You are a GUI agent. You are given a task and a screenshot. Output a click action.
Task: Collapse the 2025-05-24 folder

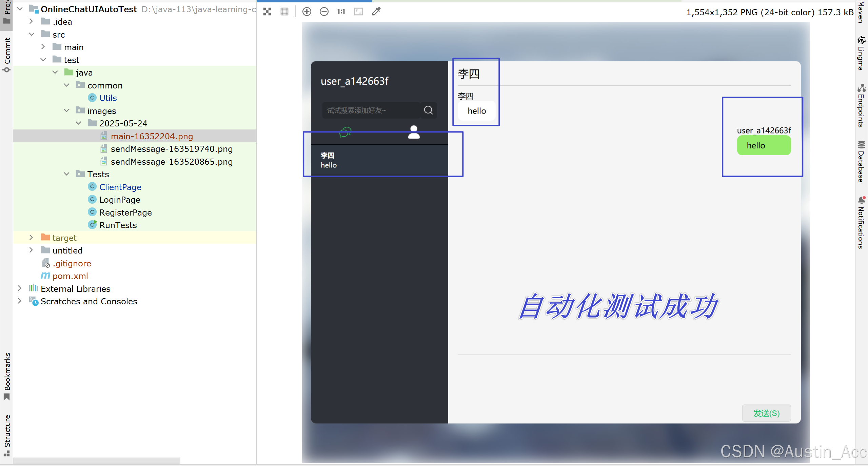pos(79,123)
